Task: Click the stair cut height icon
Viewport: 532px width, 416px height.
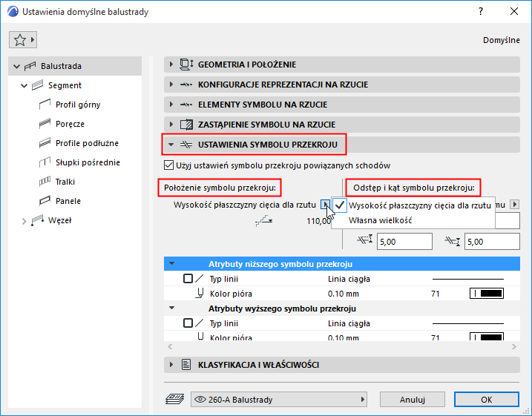Action: point(264,220)
